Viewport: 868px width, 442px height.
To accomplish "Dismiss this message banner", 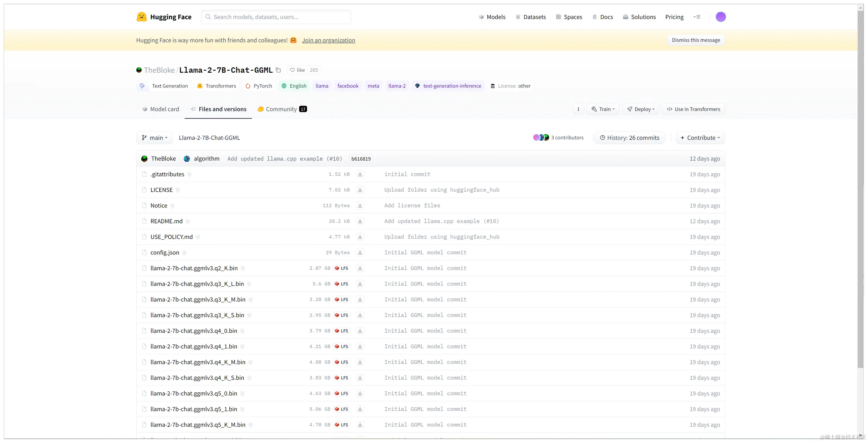I will [695, 40].
